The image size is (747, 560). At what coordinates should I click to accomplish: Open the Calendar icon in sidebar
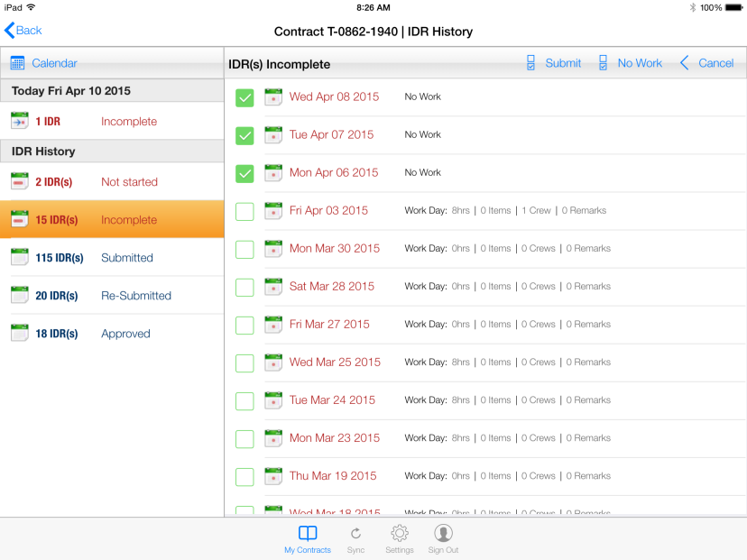coord(17,63)
